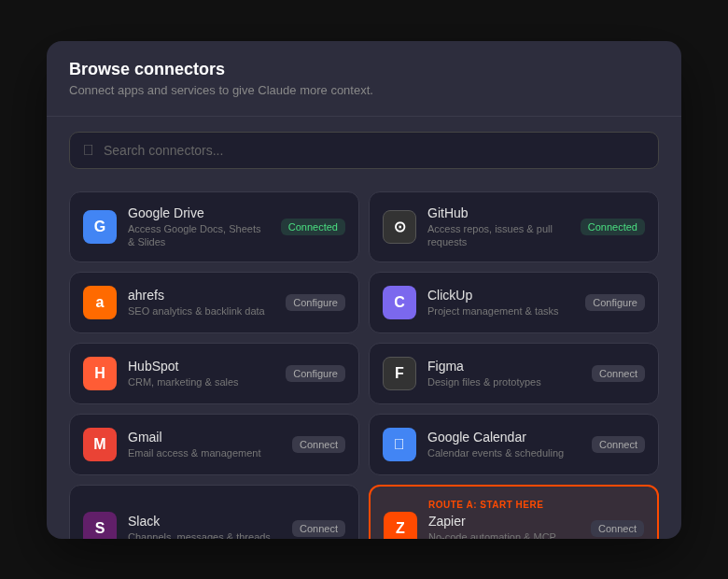This screenshot has width=728, height=579.
Task: Click the 'Slack' connector name
Action: pos(144,522)
